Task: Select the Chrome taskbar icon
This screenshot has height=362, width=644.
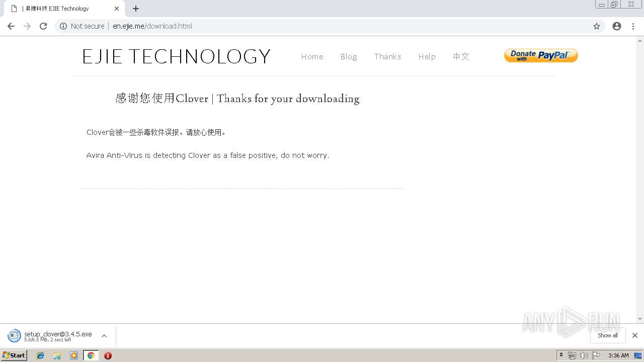Action: 91,355
